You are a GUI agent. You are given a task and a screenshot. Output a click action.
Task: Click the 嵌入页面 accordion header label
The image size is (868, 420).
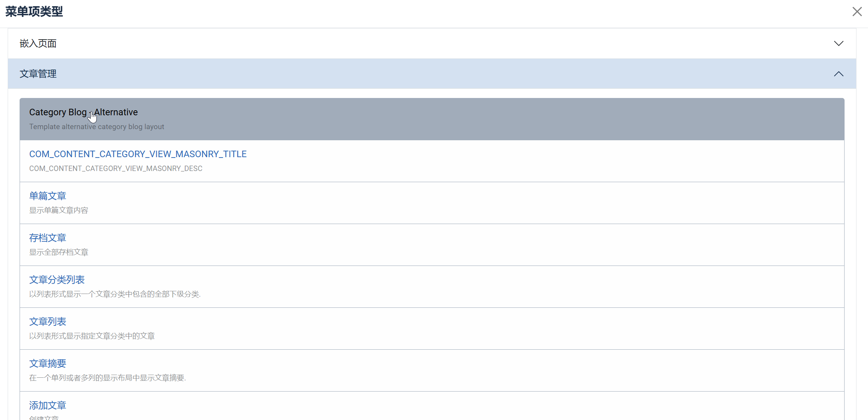coord(38,43)
